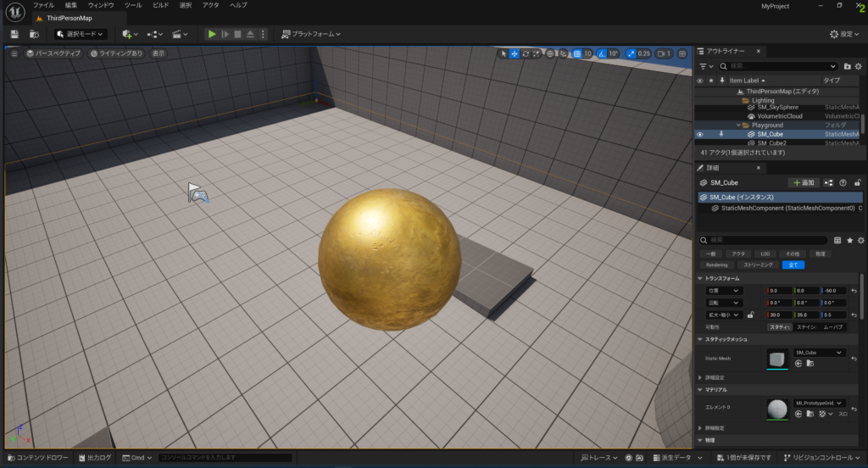868x468 pixels.
Task: Click the lock icon beside scale
Action: [751, 315]
